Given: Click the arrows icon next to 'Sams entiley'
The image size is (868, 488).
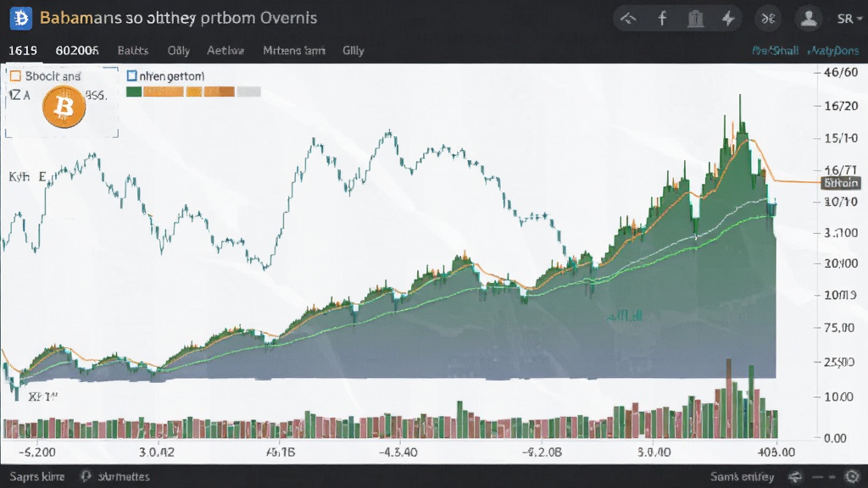Looking at the screenshot, I should point(795,476).
